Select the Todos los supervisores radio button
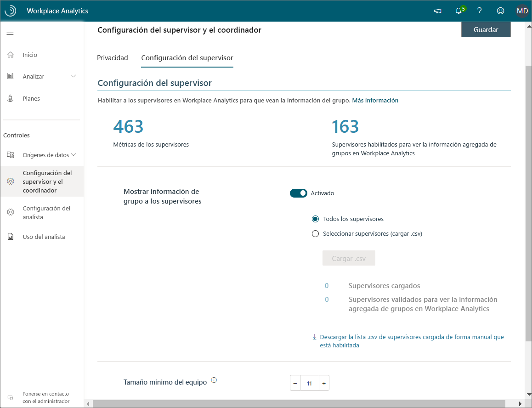This screenshot has height=408, width=532. tap(315, 219)
